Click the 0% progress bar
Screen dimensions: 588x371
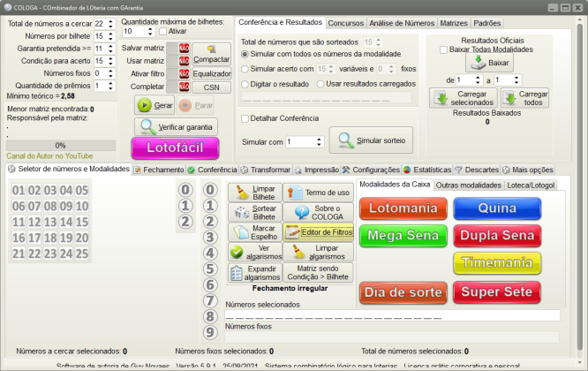(61, 146)
